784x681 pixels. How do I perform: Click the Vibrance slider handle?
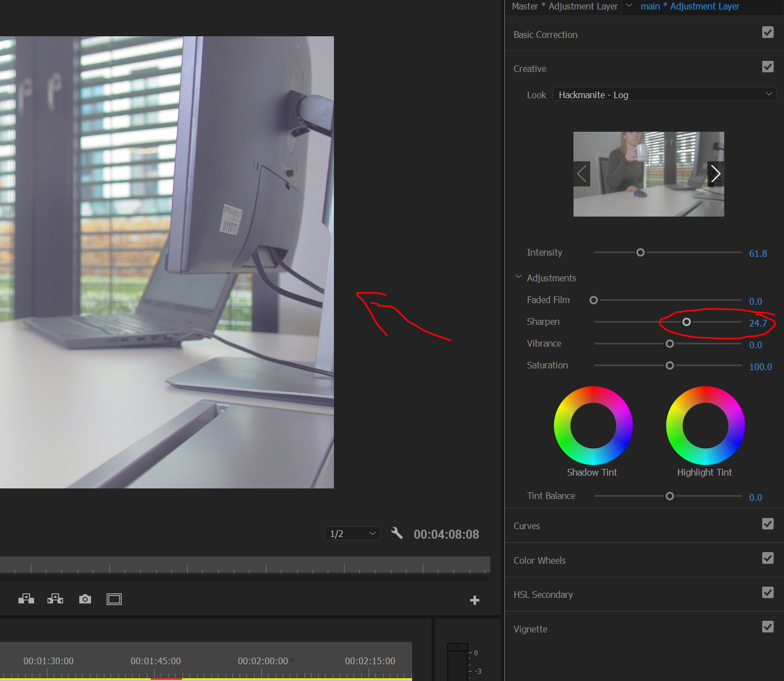[x=670, y=344]
